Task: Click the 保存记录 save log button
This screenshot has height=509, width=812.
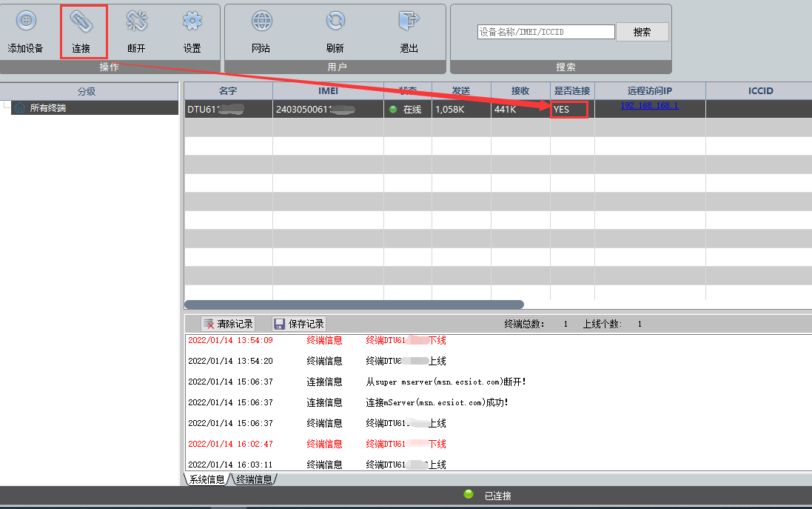Action: (x=299, y=324)
